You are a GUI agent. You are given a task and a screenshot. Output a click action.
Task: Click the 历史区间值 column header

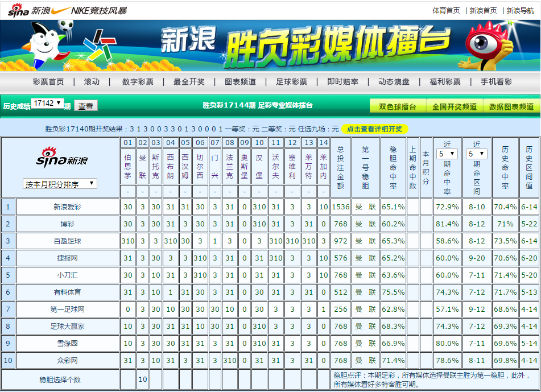point(529,167)
